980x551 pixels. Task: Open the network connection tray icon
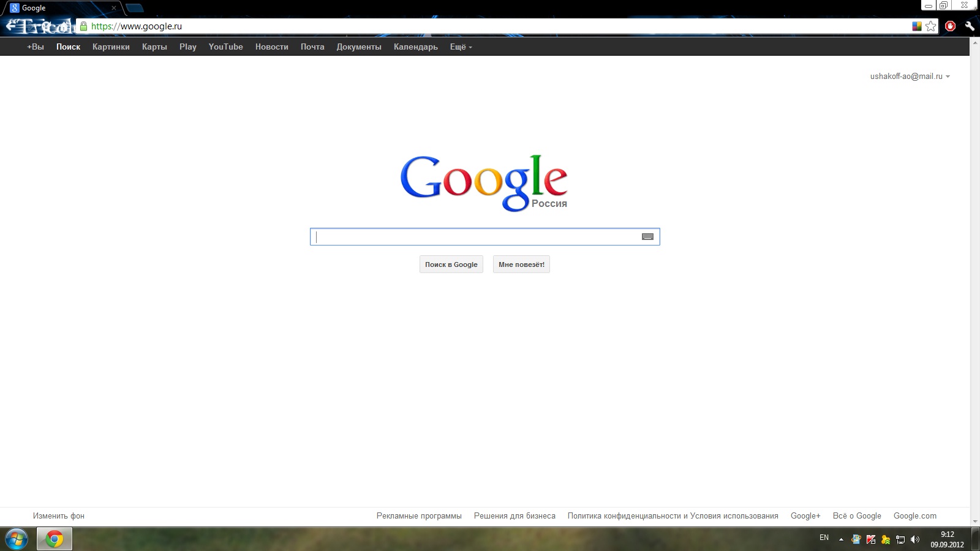tap(900, 539)
